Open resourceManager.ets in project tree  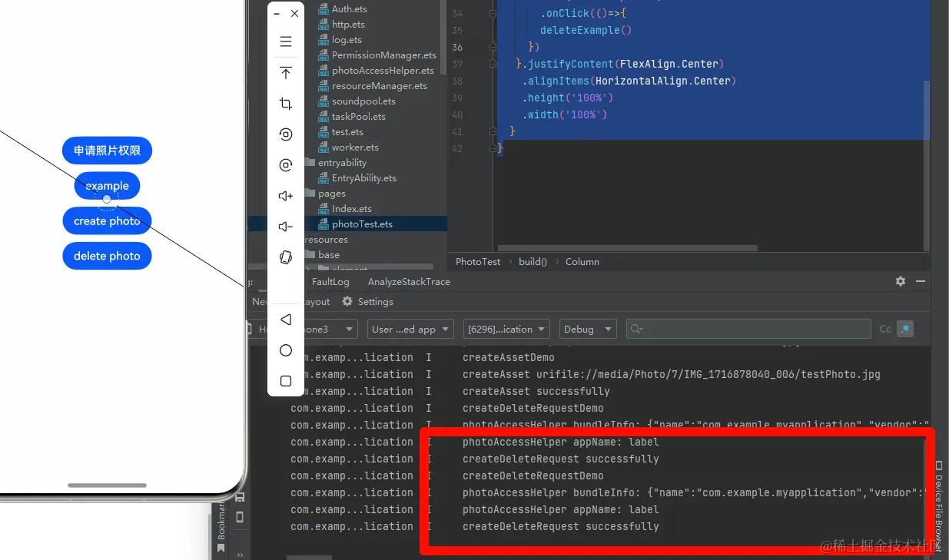pos(379,86)
